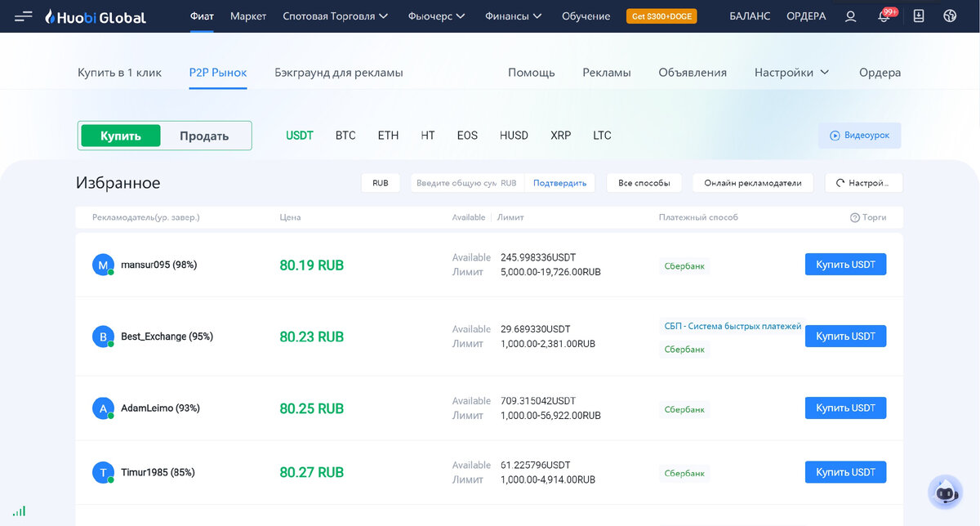Click AdamLeimo avatar icon
The height and width of the screenshot is (526, 980).
(103, 408)
